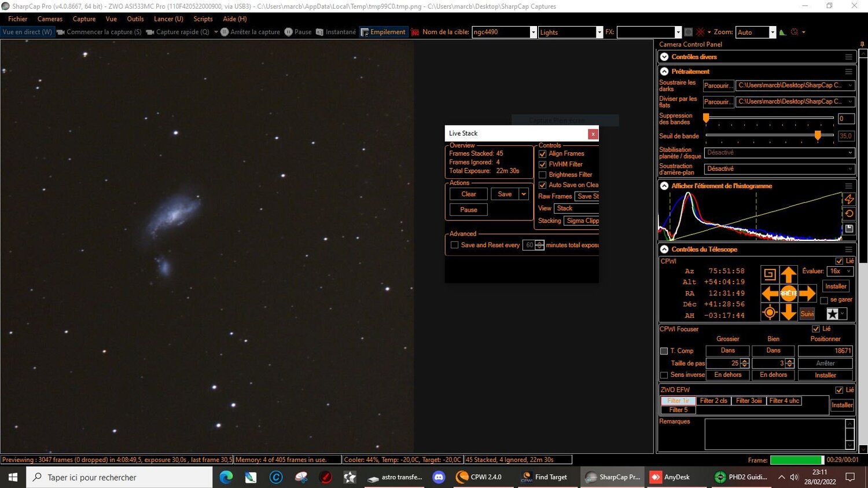868x488 pixels.
Task: Enable the Brightness Filter option
Action: [542, 174]
